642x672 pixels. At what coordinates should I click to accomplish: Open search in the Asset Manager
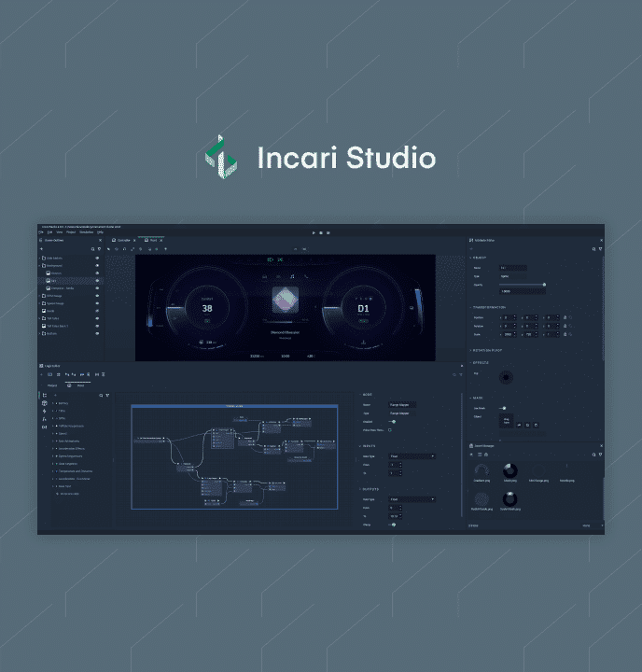click(x=593, y=455)
